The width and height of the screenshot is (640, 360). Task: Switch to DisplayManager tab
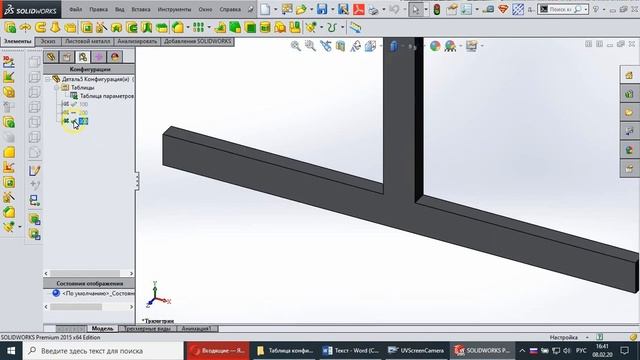tap(115, 57)
